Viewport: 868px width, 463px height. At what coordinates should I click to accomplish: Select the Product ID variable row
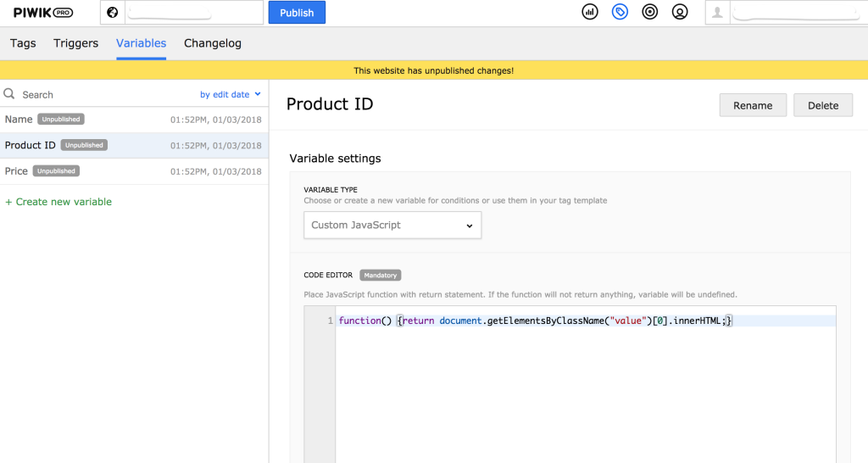(134, 146)
